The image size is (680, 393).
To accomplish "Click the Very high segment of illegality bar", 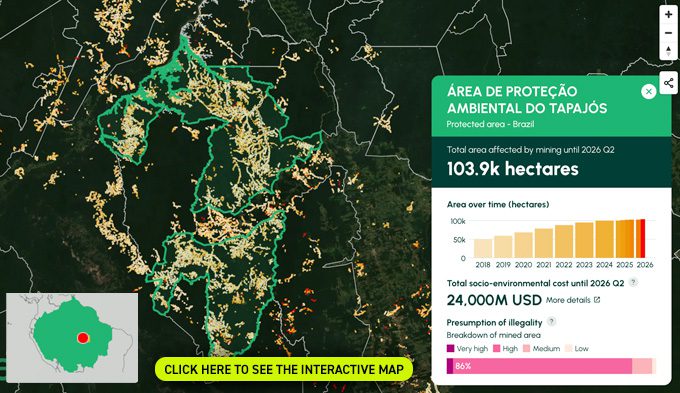I will [450, 366].
